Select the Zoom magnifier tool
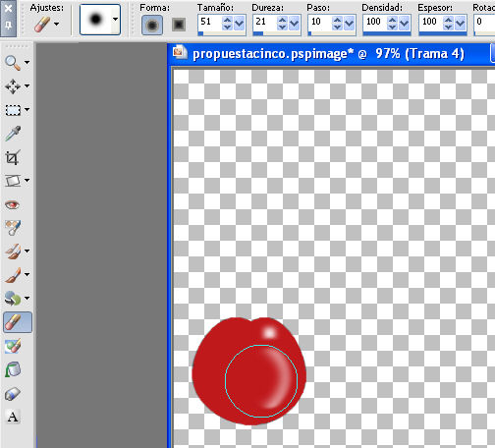Viewport: 495px width, 448px height. (13, 63)
